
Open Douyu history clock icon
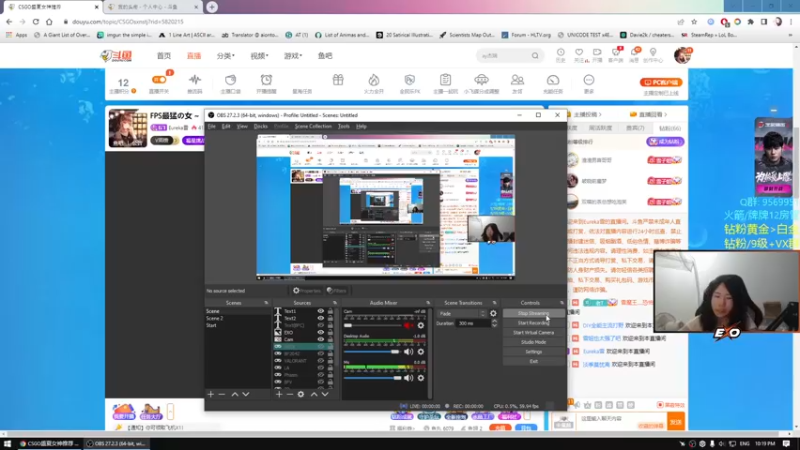coord(560,53)
